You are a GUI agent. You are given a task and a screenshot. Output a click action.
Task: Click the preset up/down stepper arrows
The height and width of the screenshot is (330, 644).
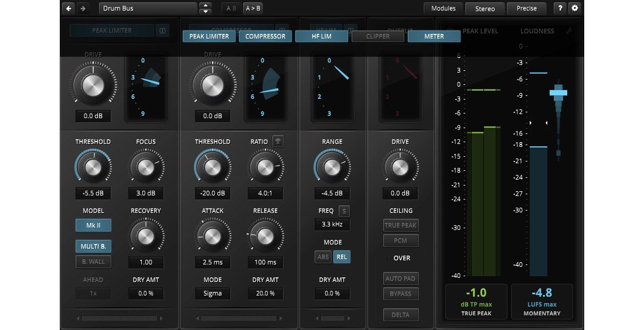205,8
